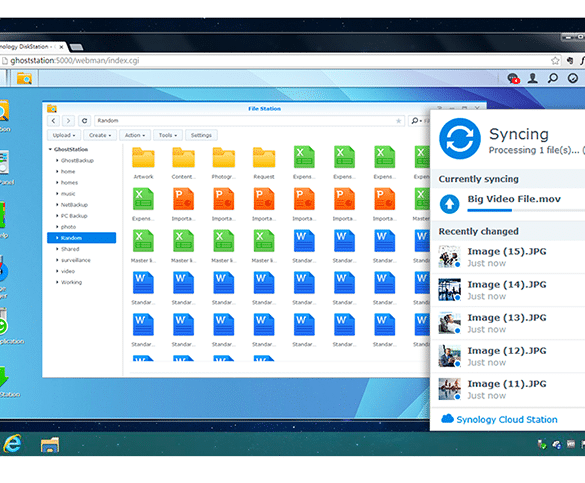Open the Photogr... folder icon
Image resolution: width=585 pixels, height=483 pixels.
point(223,158)
